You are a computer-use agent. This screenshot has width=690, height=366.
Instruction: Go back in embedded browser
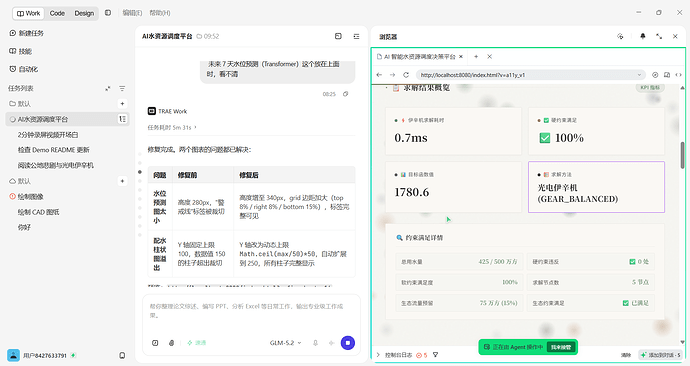[x=379, y=75]
